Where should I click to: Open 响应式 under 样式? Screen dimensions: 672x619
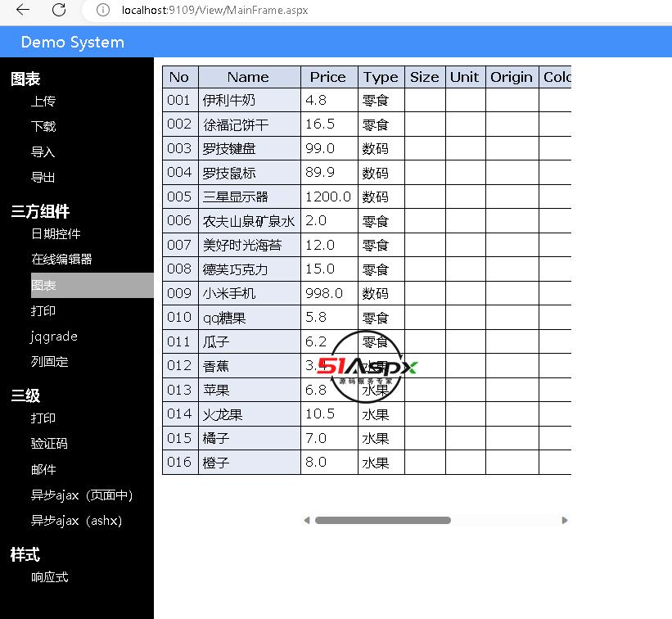(x=49, y=577)
